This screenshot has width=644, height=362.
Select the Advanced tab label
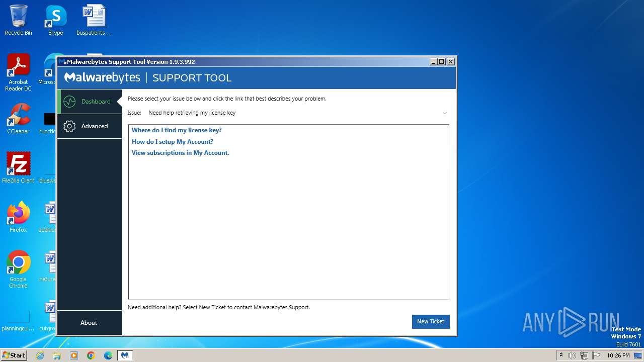pos(95,126)
